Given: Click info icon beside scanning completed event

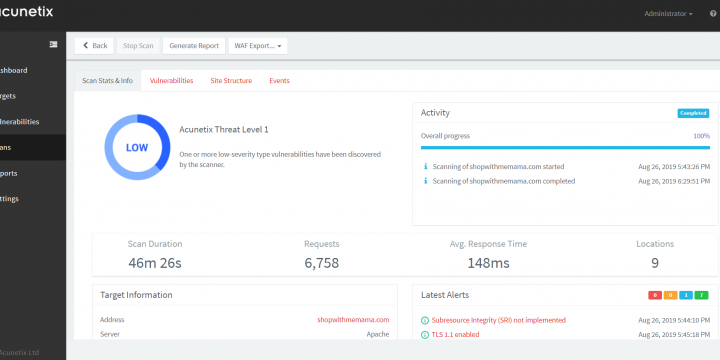Looking at the screenshot, I should (425, 181).
